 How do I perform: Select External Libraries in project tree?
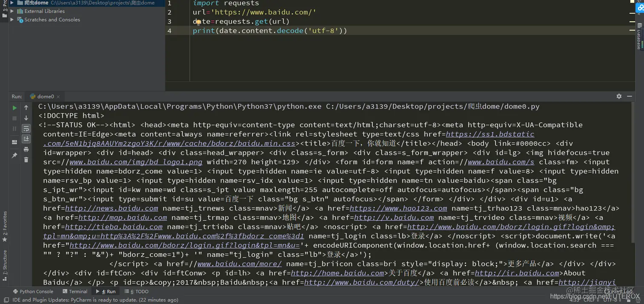click(44, 11)
